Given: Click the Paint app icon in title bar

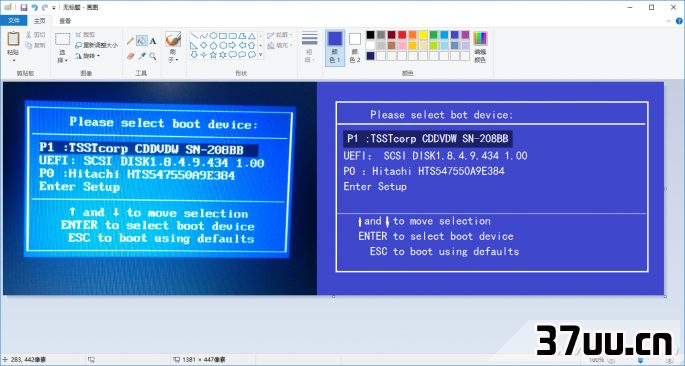Looking at the screenshot, I should click(8, 7).
